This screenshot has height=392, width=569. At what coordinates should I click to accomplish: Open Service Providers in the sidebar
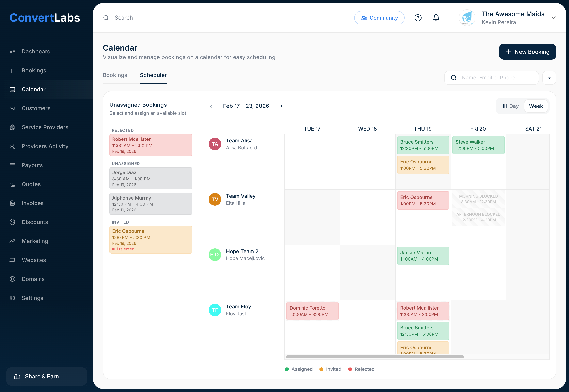coord(45,127)
